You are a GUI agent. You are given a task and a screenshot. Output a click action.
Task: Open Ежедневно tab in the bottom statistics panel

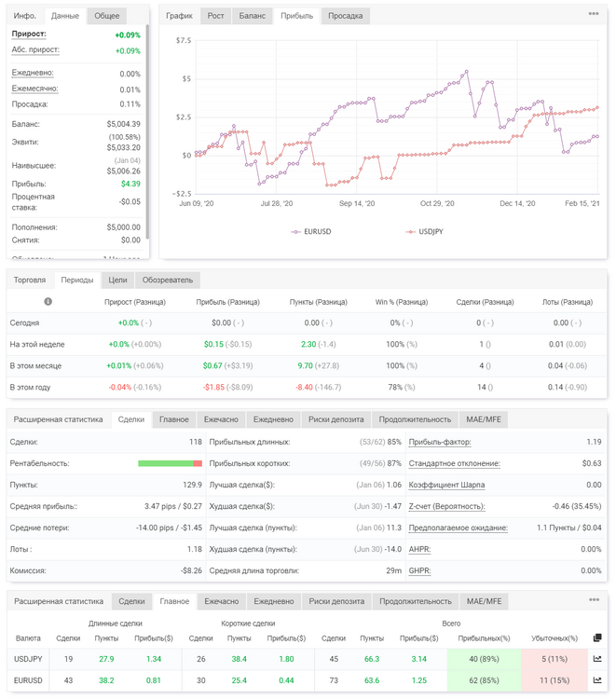point(274,601)
